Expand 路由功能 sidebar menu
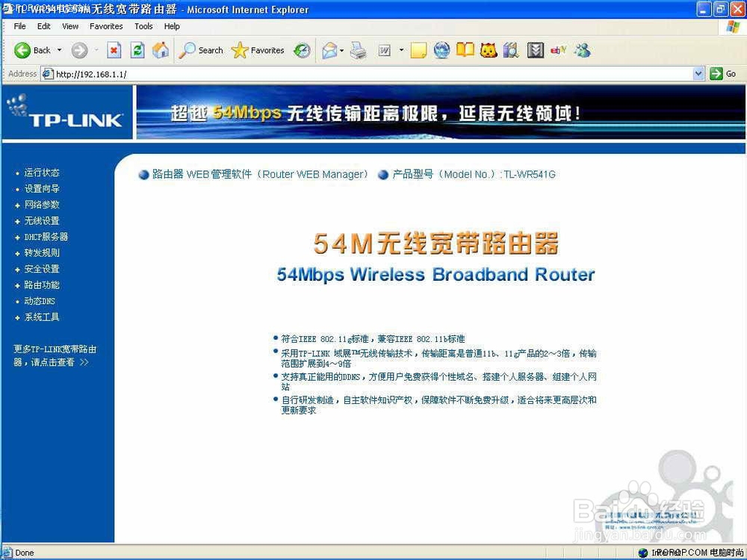 [42, 285]
